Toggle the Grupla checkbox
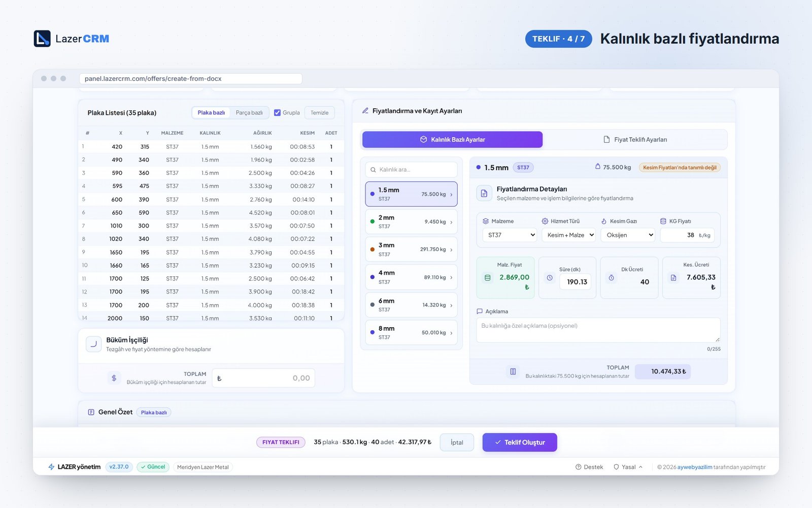Viewport: 812px width, 508px height. pos(277,113)
